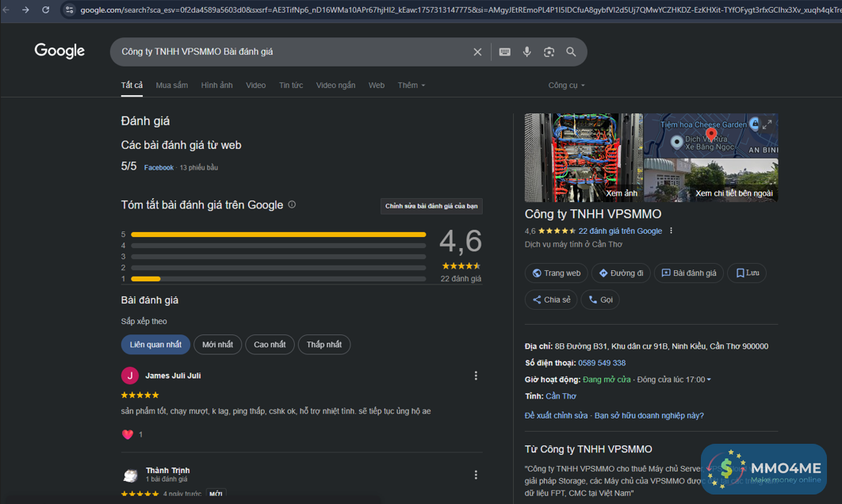This screenshot has height=504, width=842.
Task: Click the Trang web button
Action: [x=557, y=273]
